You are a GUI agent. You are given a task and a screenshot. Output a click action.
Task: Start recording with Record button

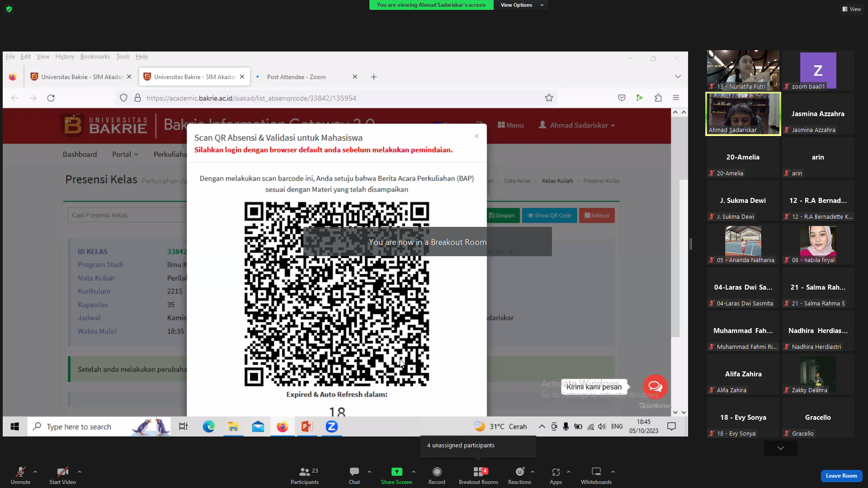pyautogui.click(x=437, y=475)
